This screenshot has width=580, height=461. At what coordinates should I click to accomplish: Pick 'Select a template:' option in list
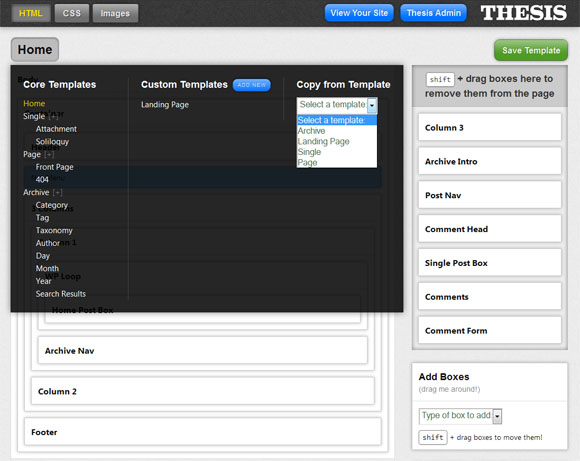[337, 120]
